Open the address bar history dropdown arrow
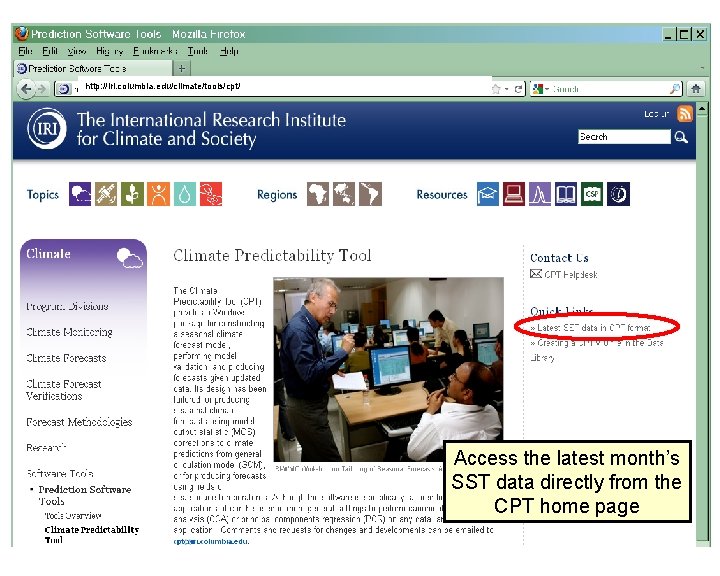This screenshot has width=720, height=576. pyautogui.click(x=506, y=89)
